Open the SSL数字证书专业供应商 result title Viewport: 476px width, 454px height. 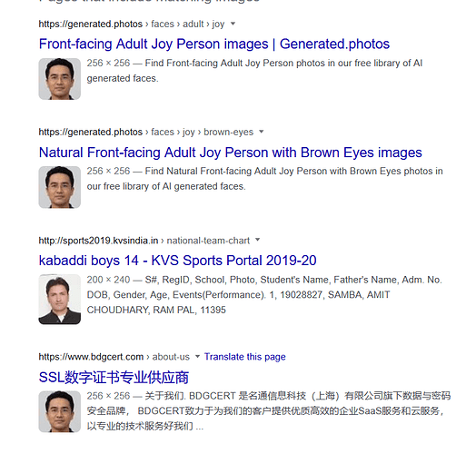[114, 377]
